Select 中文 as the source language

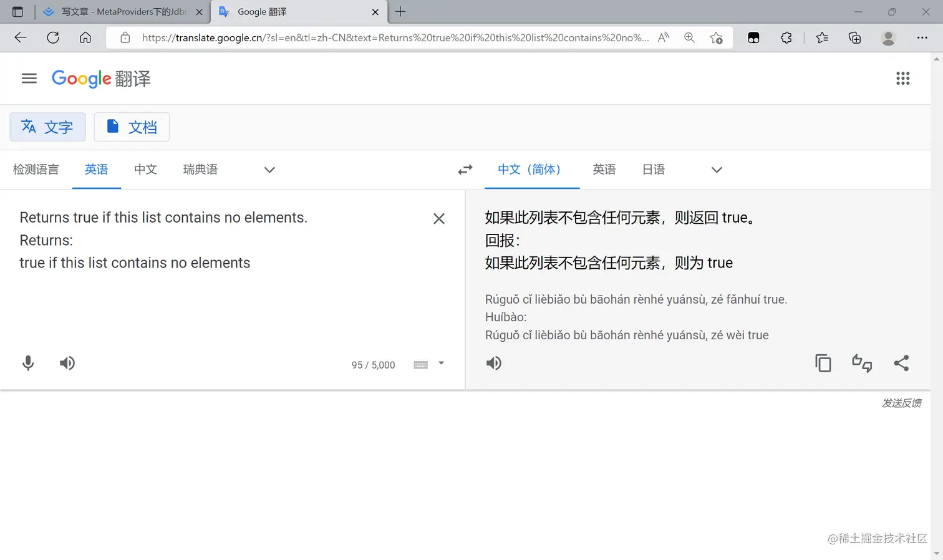[x=145, y=170]
